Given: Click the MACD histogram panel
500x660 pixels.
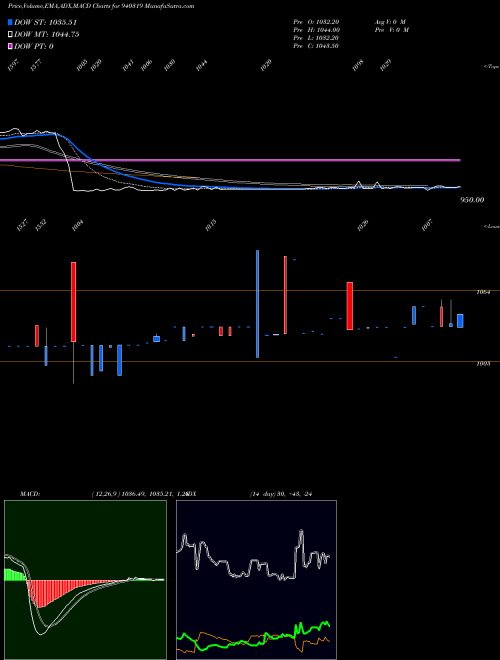Looking at the screenshot, I should click(x=85, y=580).
